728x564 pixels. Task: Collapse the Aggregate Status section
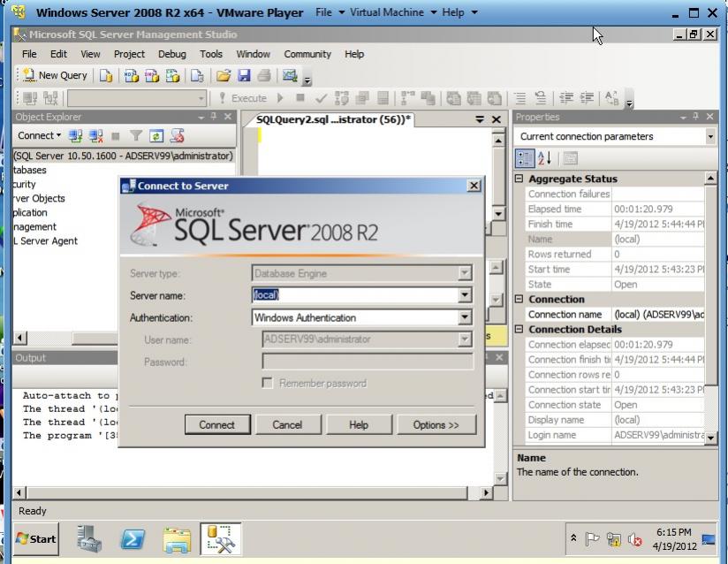(519, 179)
